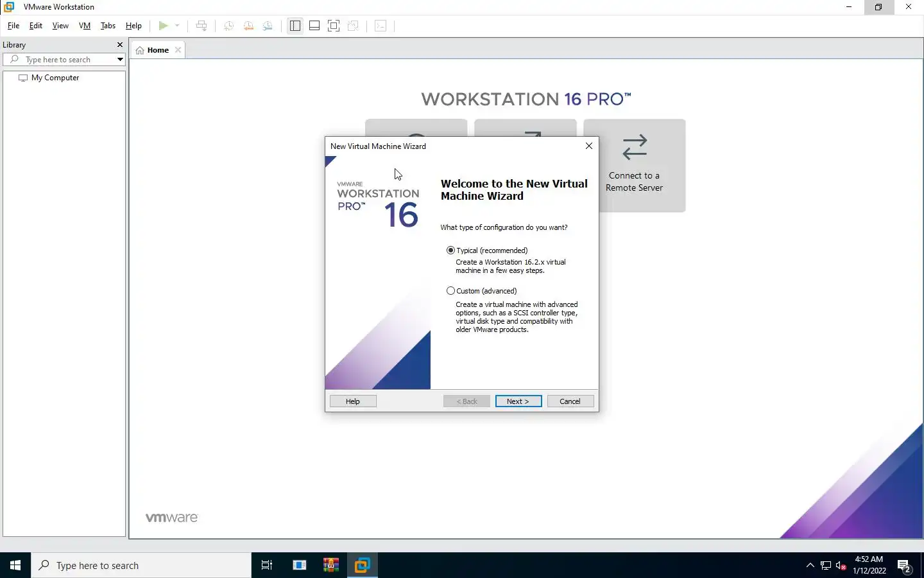Click the console view toolbar icon
Screen dimensions: 924x578
click(381, 26)
